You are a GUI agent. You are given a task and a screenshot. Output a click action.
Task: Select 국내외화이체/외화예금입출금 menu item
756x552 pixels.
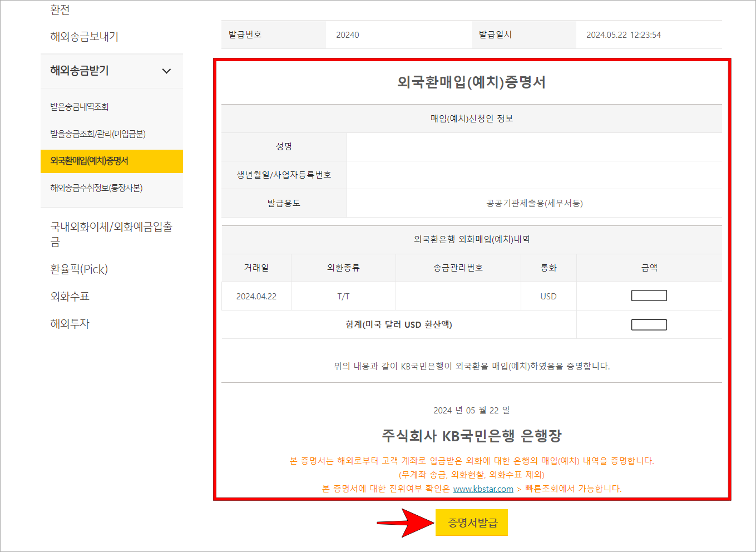[110, 234]
